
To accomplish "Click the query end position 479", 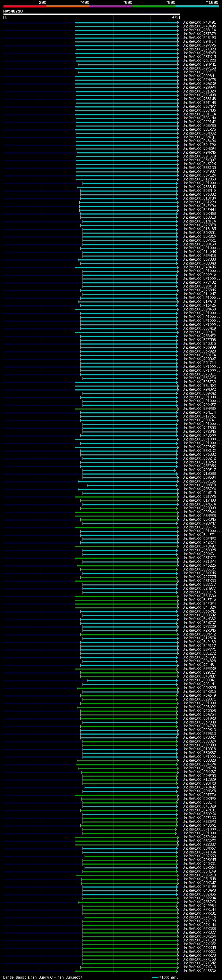I will click(175, 17).
